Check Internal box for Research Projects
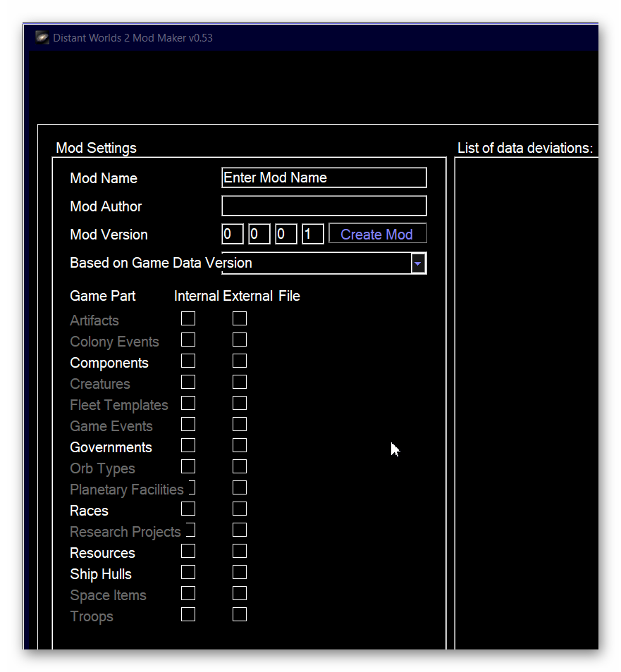The height and width of the screenshot is (672, 621). 191,530
